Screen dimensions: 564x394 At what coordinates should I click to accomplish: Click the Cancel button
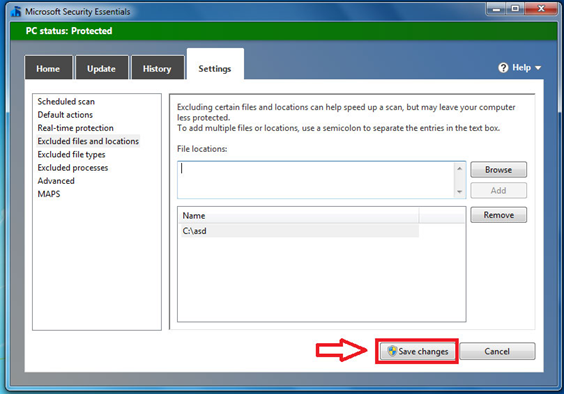pos(497,351)
